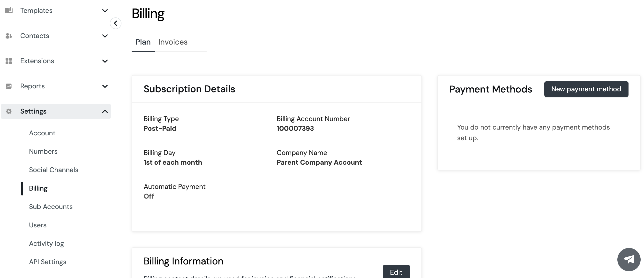Click the New payment method button

586,89
